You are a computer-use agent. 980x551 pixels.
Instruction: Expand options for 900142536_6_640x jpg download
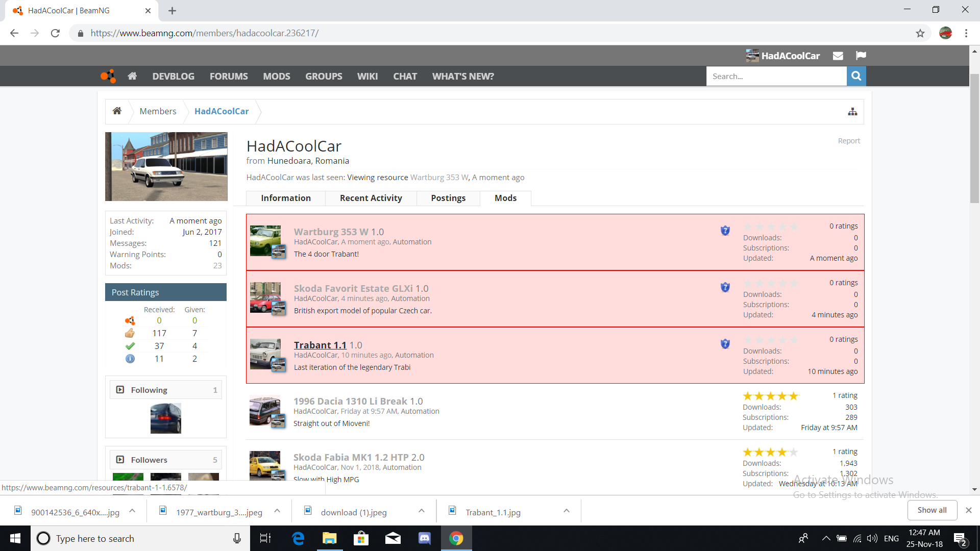click(x=132, y=511)
